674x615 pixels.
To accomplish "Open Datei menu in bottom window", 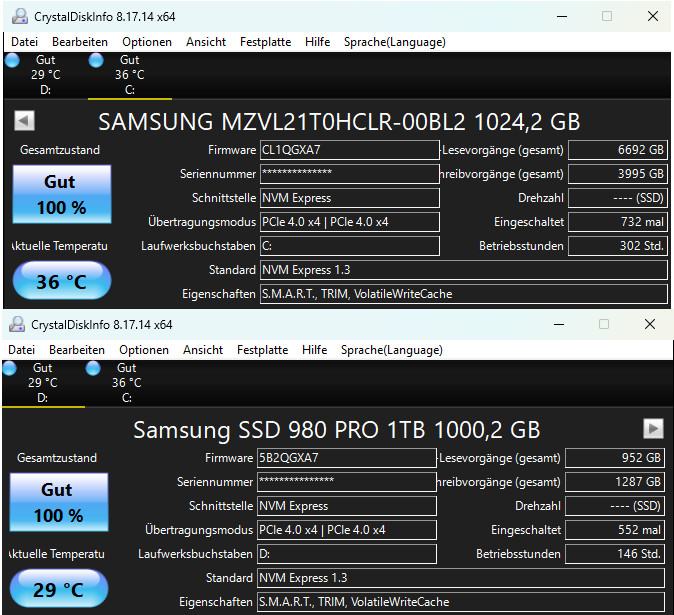I will [x=21, y=350].
